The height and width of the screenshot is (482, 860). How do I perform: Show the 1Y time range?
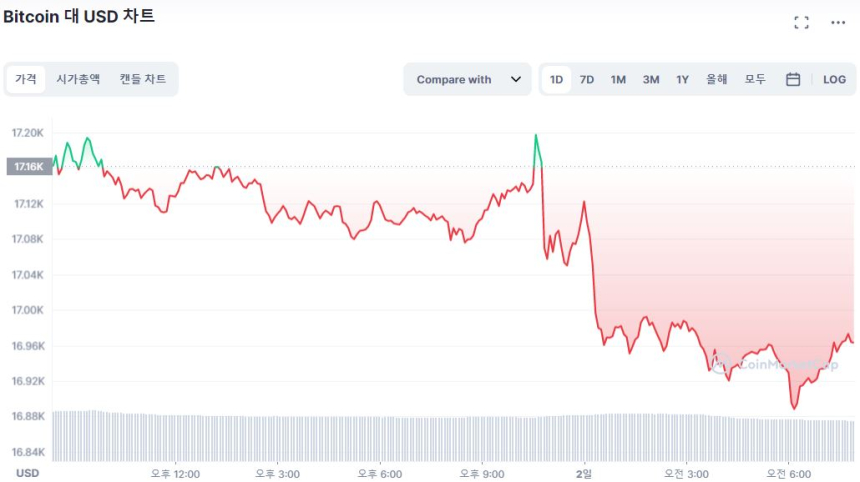682,80
